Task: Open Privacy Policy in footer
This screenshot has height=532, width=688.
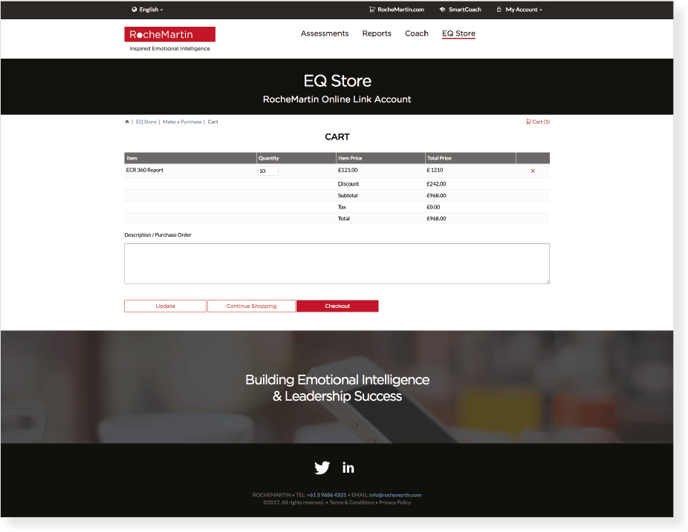Action: coord(395,502)
